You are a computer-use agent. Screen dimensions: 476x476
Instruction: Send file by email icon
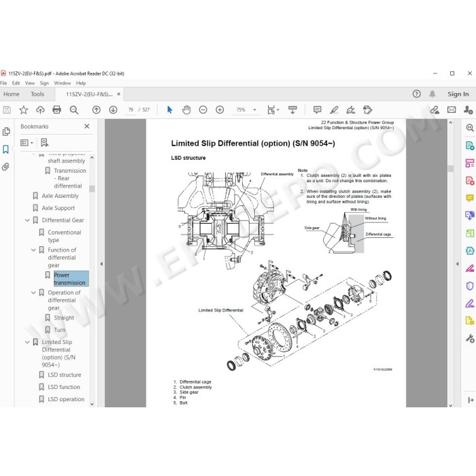pyautogui.click(x=452, y=110)
